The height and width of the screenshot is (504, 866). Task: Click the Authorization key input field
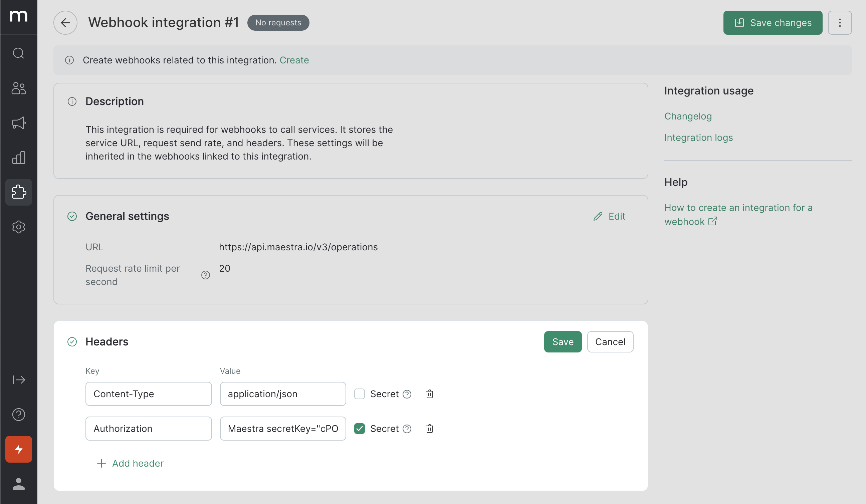149,429
